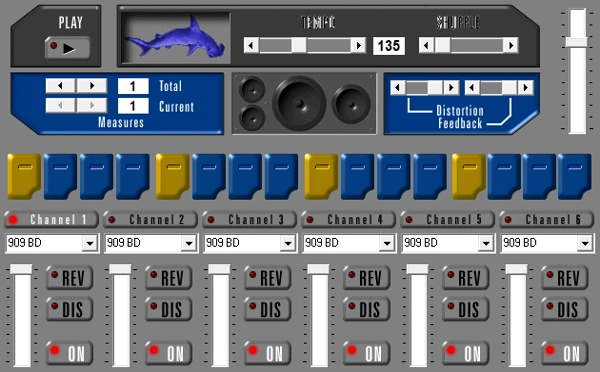Increase total measures with the right arrow
The height and width of the screenshot is (372, 600).
point(92,86)
